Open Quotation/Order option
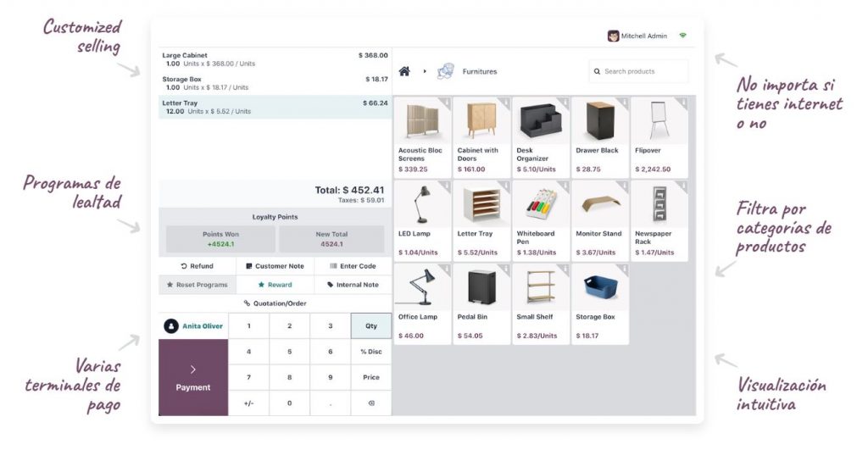This screenshot has width=868, height=450. point(275,303)
